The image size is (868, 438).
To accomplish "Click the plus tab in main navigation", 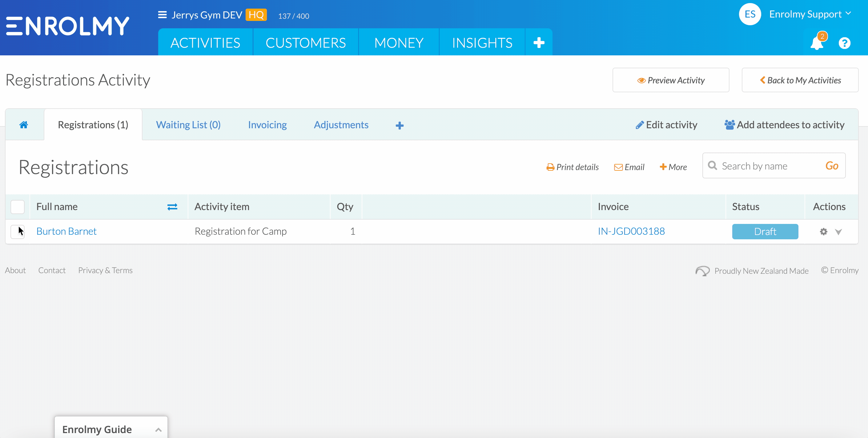I will (x=539, y=42).
